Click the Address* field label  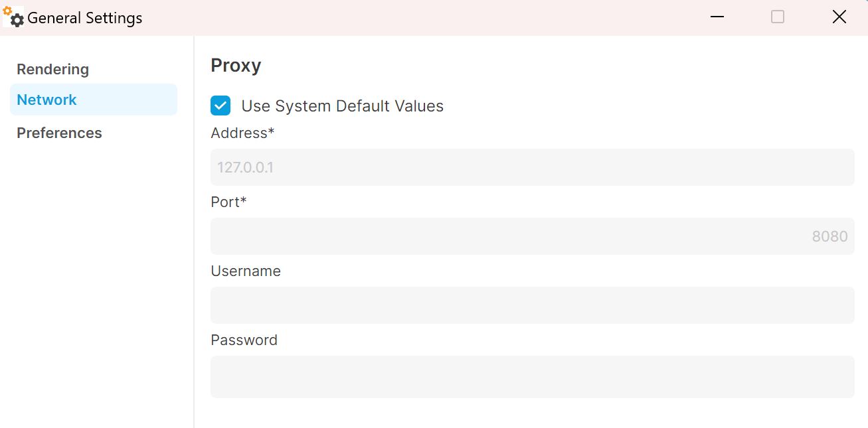242,133
